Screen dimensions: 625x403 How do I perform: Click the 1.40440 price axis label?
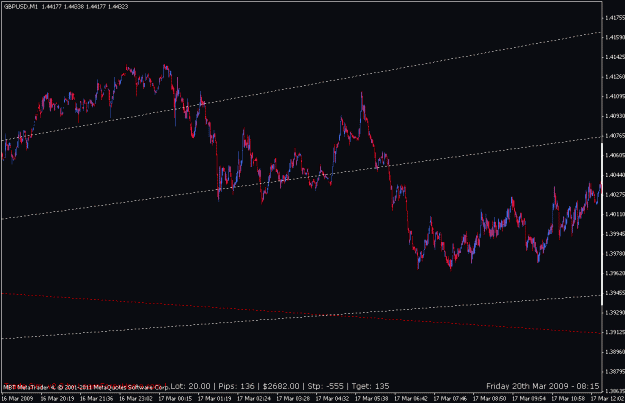615,175
